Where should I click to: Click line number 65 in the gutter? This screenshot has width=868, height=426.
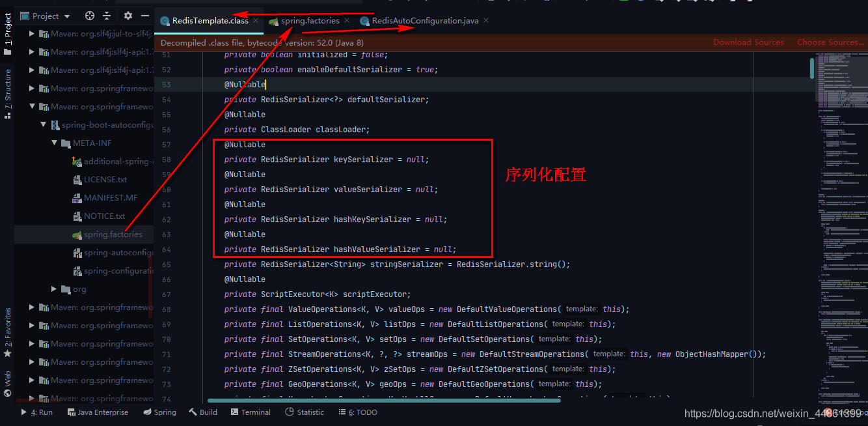(x=166, y=264)
